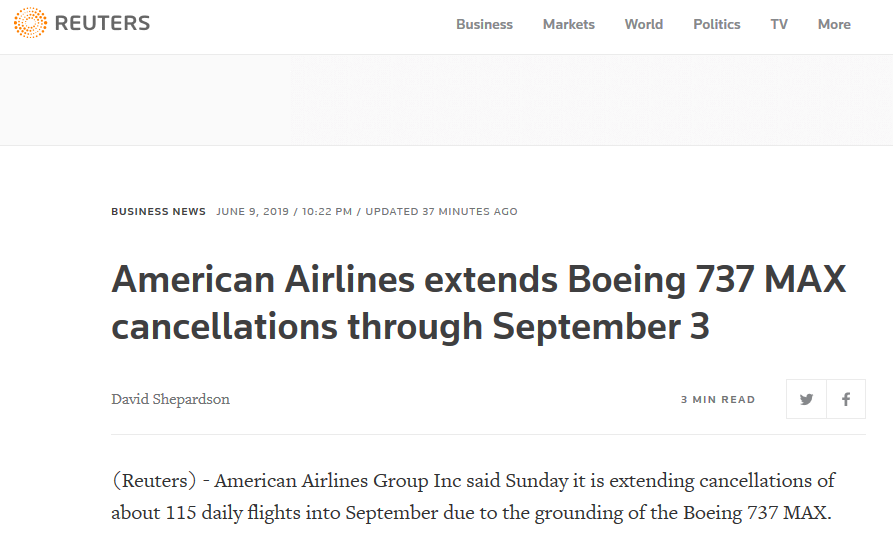The width and height of the screenshot is (893, 546).
Task: Click the blank banner area below navigation
Action: (x=446, y=100)
